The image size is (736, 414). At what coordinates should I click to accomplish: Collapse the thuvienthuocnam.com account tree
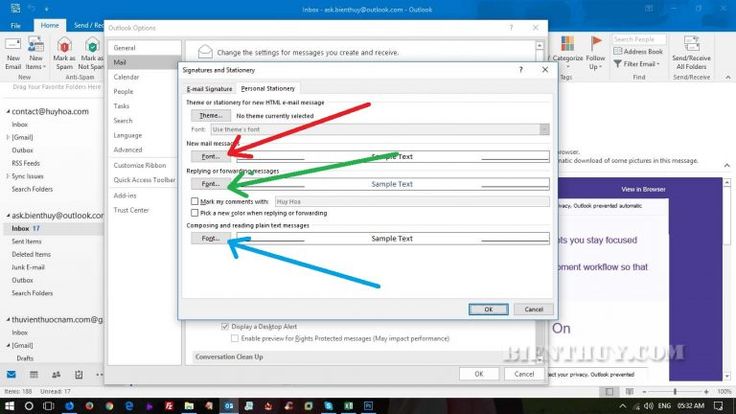click(x=8, y=320)
